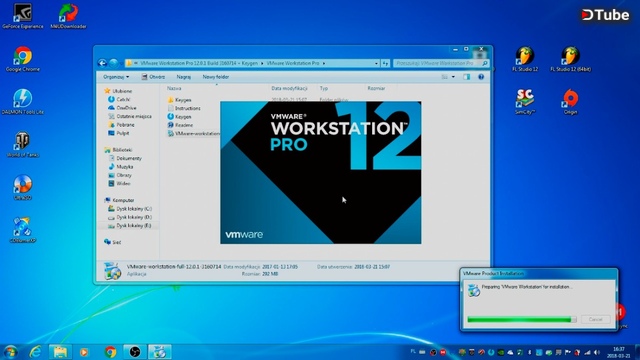
Task: Open Windows Media Player from taskbar
Action: pos(84,352)
